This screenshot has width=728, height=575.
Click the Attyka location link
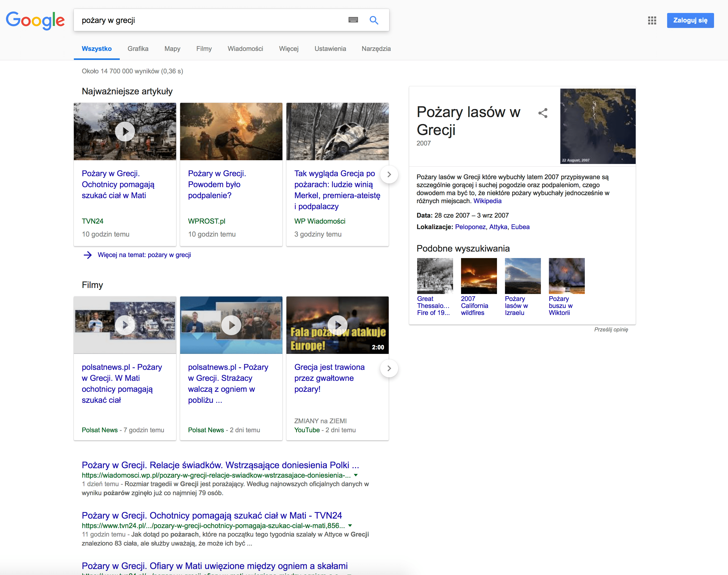[498, 227]
